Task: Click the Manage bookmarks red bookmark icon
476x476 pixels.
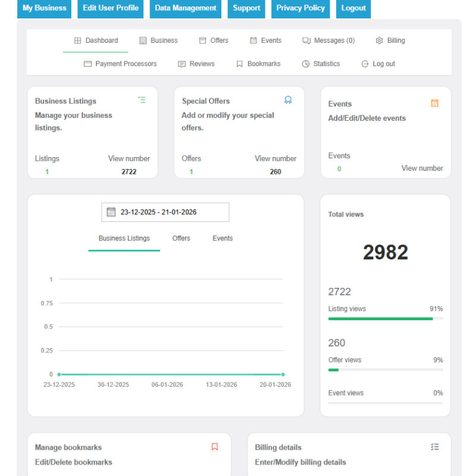Action: pos(215,446)
